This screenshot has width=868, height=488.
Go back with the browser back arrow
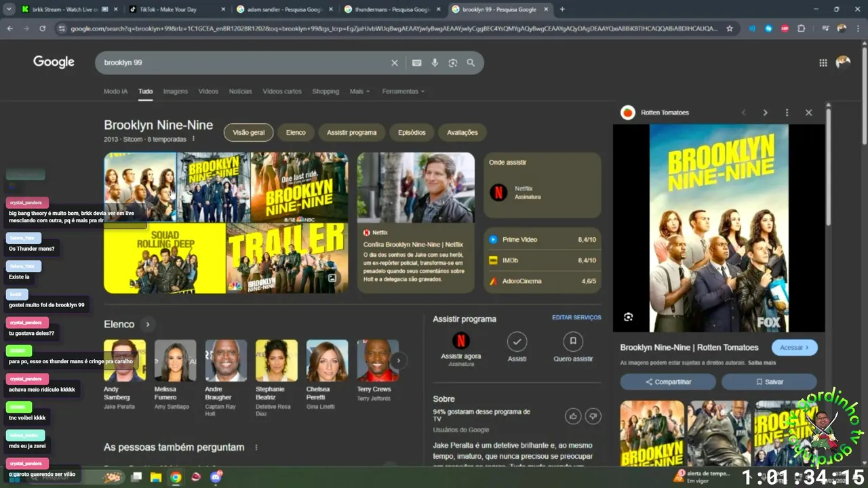pos(9,28)
